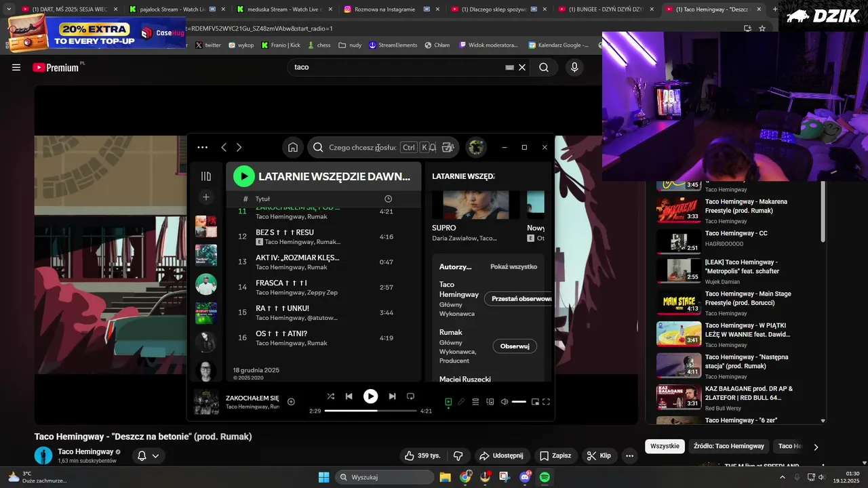
Task: Show next filter chips arrow
Action: [816, 447]
